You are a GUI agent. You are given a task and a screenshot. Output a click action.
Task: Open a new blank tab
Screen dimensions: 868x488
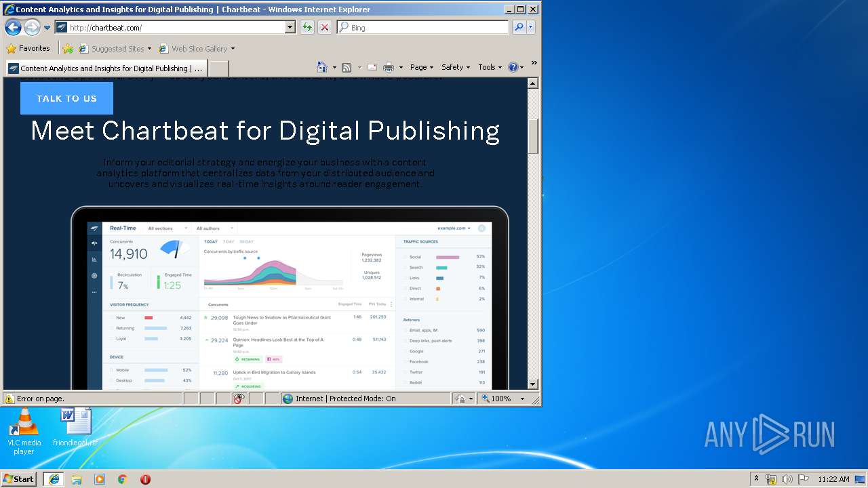pyautogui.click(x=218, y=68)
